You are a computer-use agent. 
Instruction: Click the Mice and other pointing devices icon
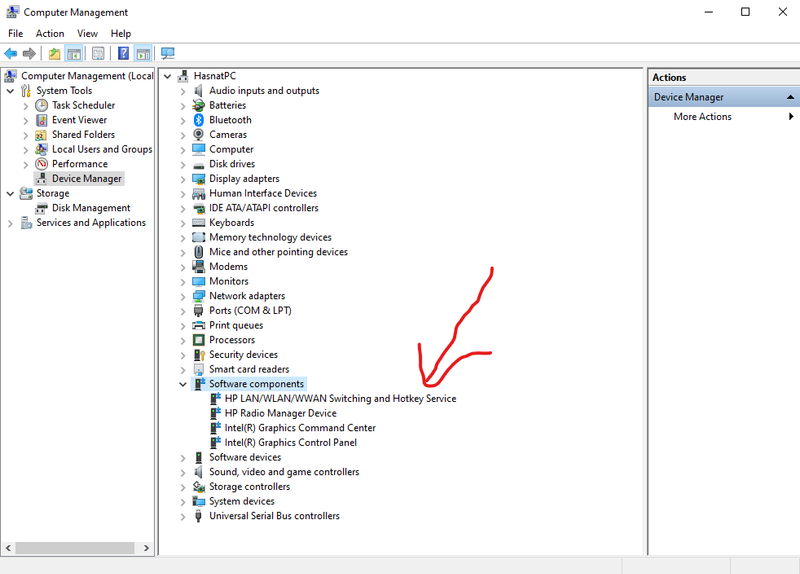pos(198,252)
